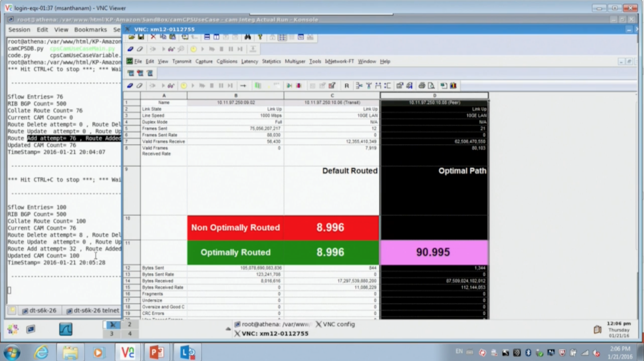The image size is (644, 361).
Task: Switch to the dt-s6k-26 Konsole tab
Action: (39, 310)
